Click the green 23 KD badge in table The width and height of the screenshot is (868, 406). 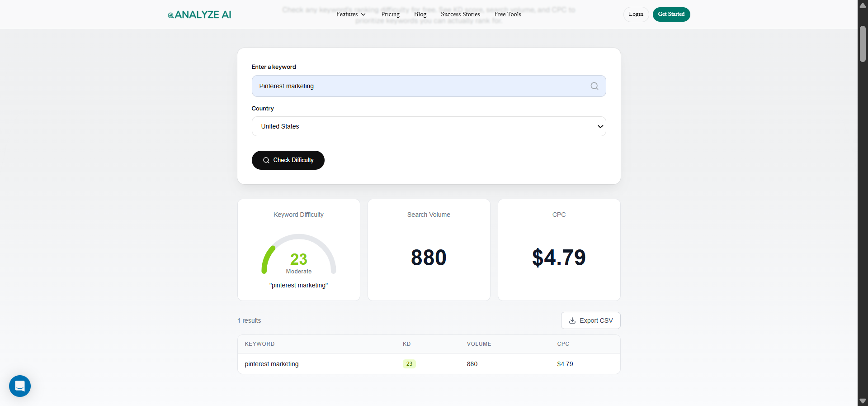click(x=409, y=364)
